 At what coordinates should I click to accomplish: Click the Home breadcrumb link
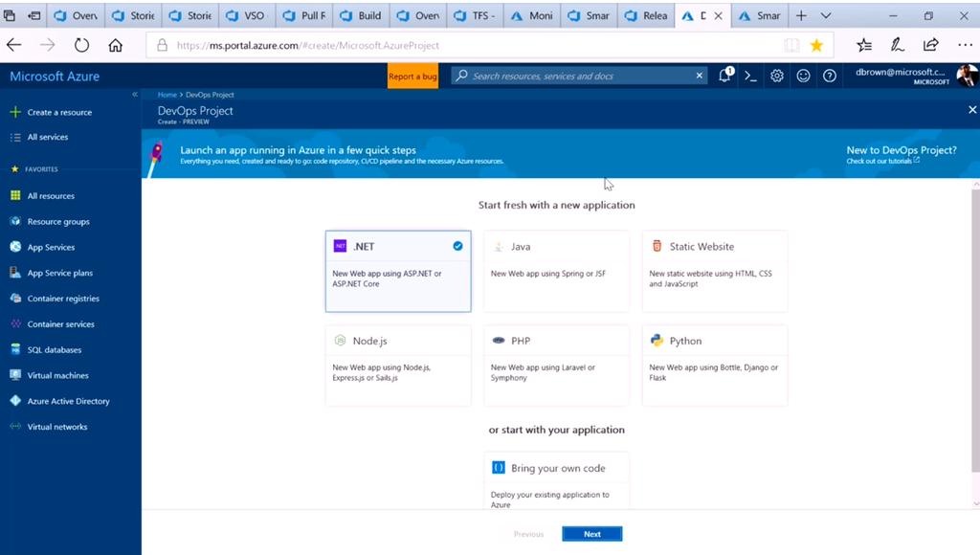167,95
